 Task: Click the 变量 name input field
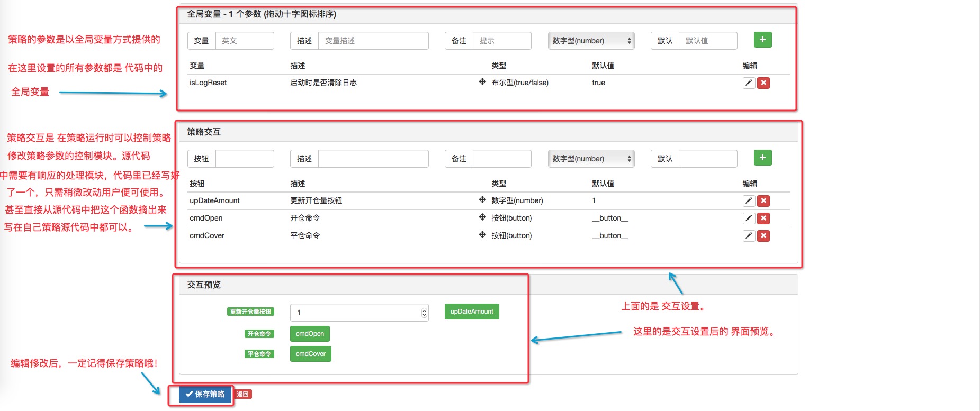coord(245,41)
